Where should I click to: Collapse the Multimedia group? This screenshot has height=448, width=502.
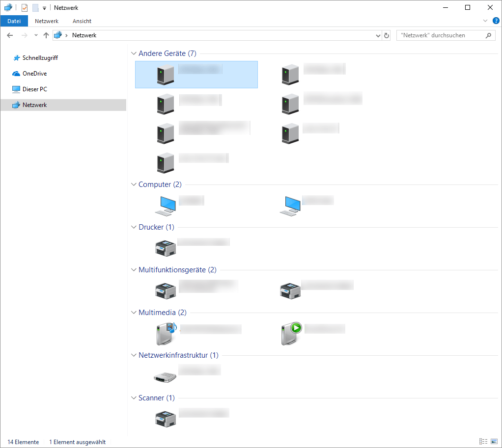(134, 312)
